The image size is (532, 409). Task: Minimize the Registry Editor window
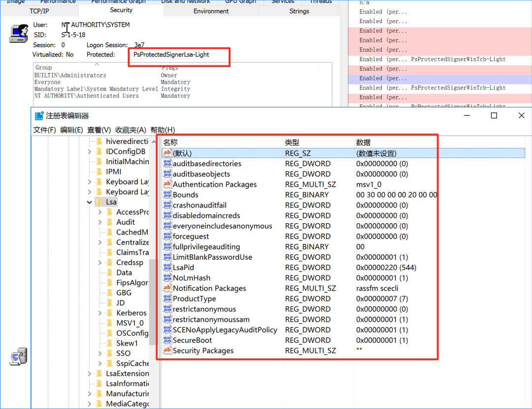tap(467, 116)
